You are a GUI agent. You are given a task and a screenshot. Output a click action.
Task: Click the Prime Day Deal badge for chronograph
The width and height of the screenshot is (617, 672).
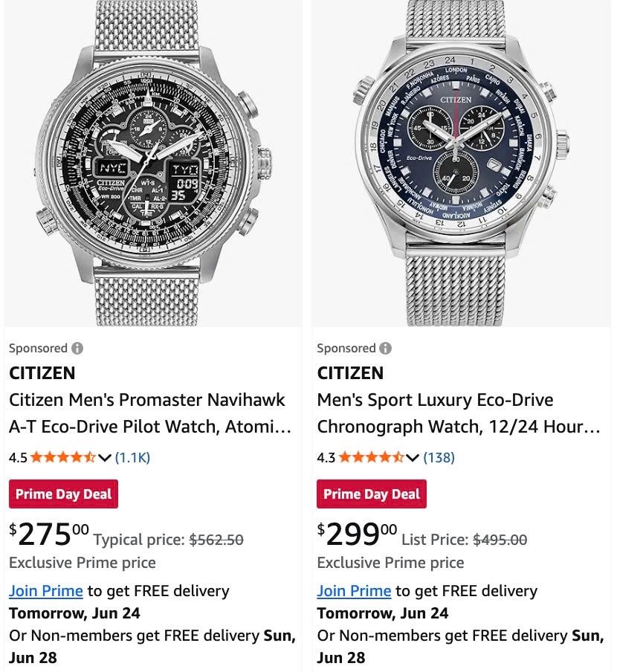coord(372,494)
